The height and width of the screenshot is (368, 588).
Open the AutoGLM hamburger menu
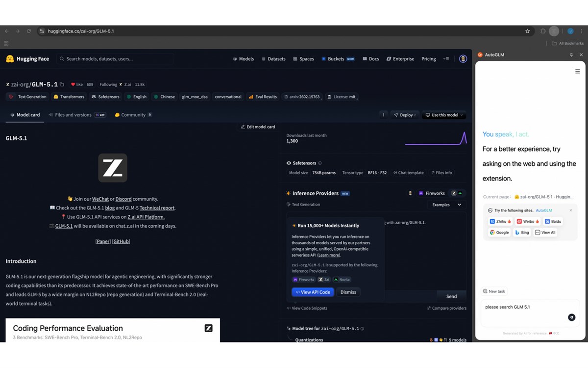pos(577,71)
